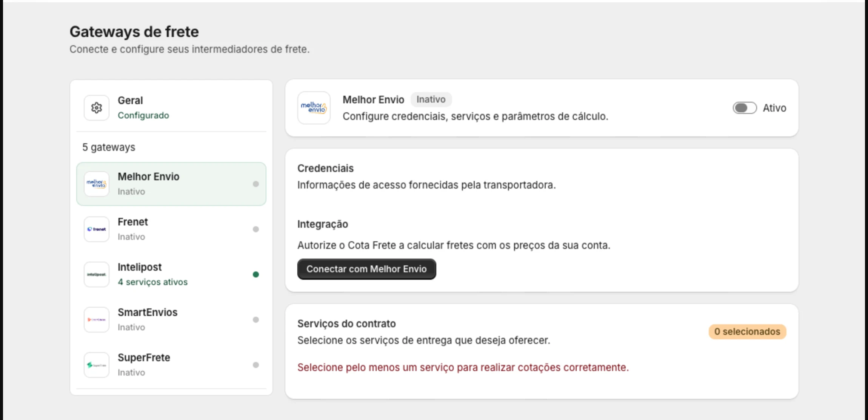
Task: Click the Melhor Envio logo in sidebar list
Action: pyautogui.click(x=97, y=184)
